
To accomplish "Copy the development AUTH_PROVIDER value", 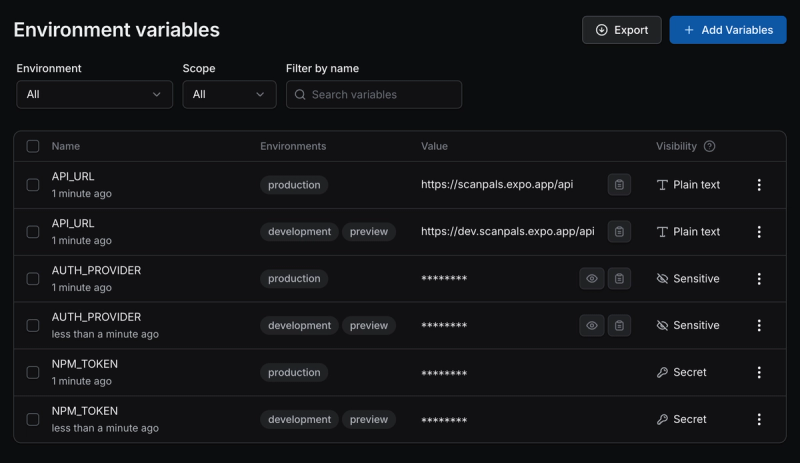I will click(619, 326).
